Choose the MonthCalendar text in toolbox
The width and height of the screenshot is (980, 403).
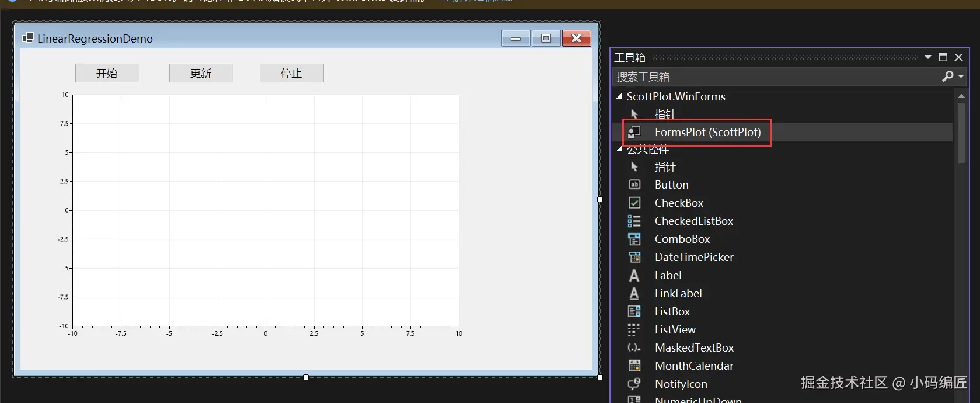(694, 366)
